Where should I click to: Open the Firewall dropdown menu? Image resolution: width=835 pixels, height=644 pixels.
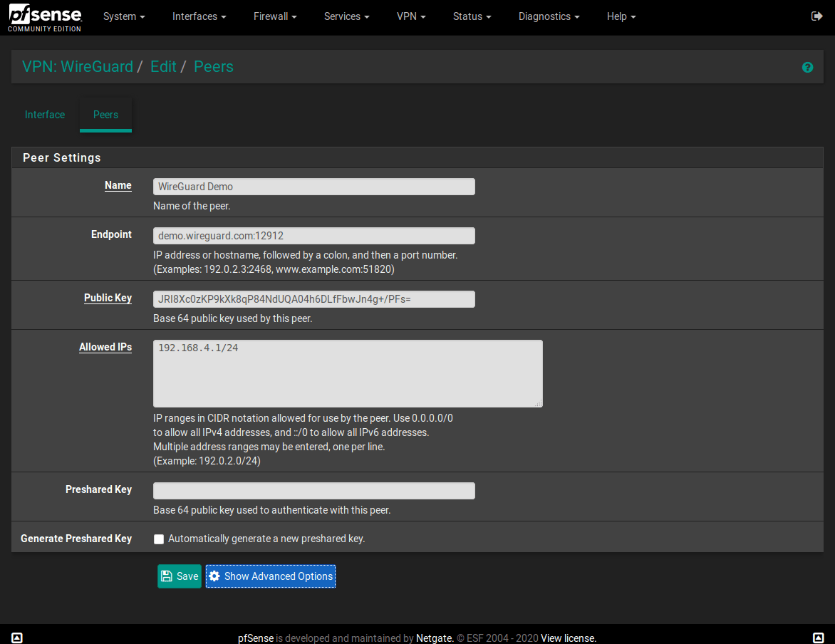[x=275, y=16]
